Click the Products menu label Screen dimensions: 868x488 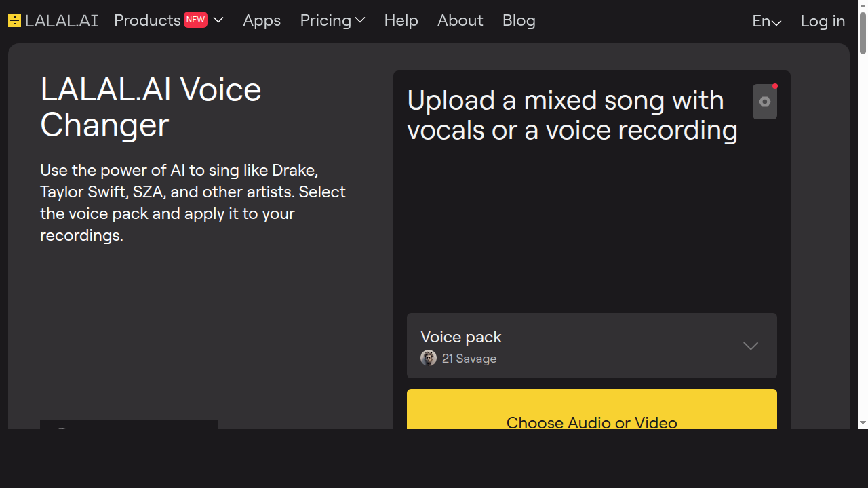147,20
